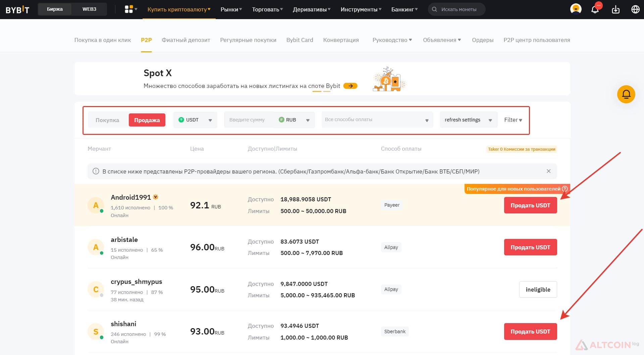The width and height of the screenshot is (644, 355).
Task: Click arbistale merchant avatar
Action: click(x=96, y=247)
